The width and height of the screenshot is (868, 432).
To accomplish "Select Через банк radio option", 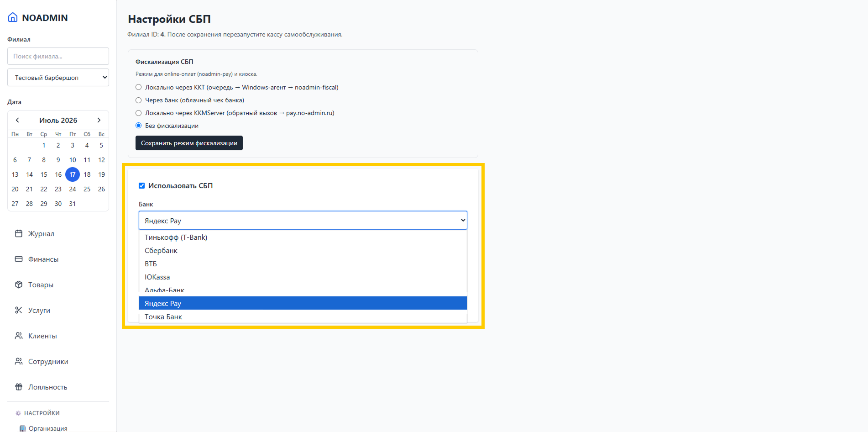I will (x=138, y=100).
